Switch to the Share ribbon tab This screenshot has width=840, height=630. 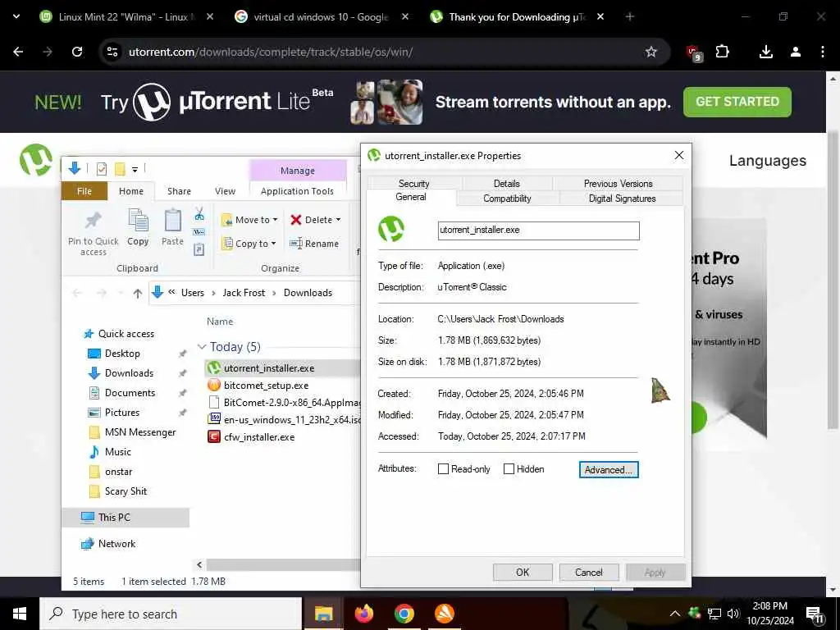(x=179, y=191)
